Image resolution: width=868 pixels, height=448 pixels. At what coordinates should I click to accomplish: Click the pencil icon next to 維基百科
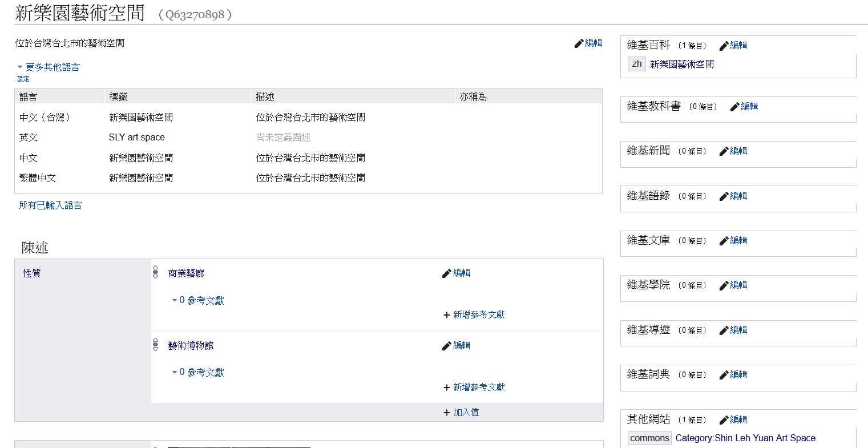(x=724, y=46)
